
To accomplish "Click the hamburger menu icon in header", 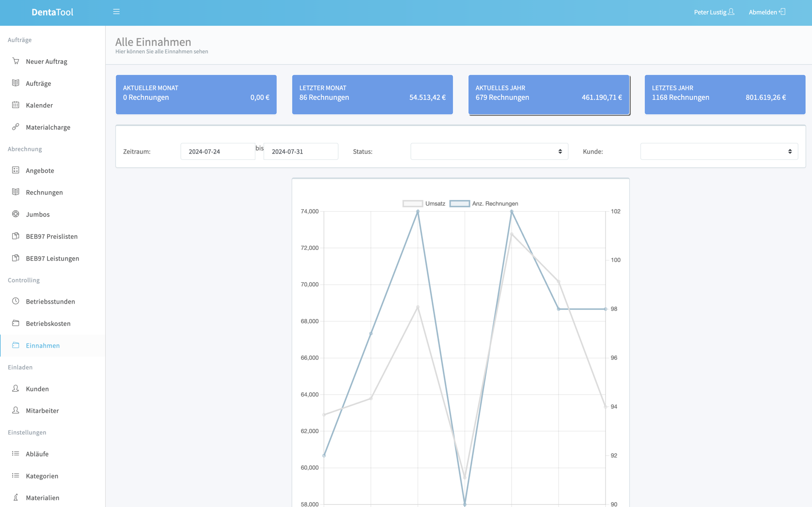I will (116, 12).
